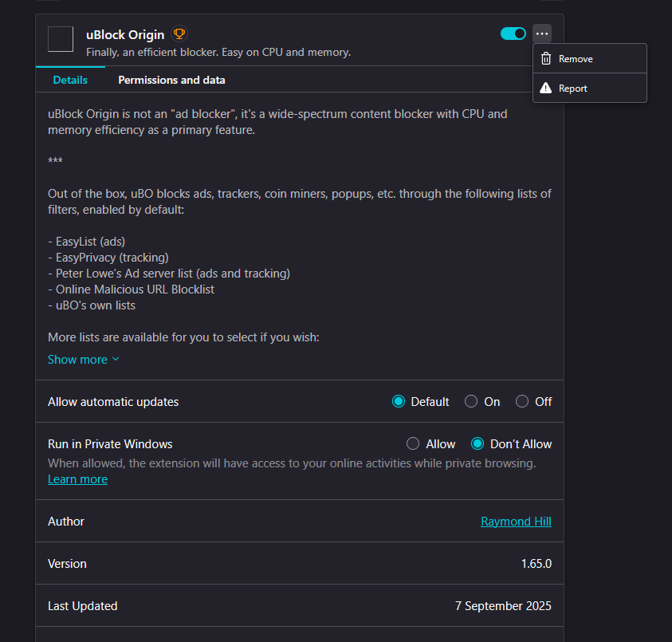Select Don't Allow for Private Windows
This screenshot has height=642, width=672.
[477, 444]
